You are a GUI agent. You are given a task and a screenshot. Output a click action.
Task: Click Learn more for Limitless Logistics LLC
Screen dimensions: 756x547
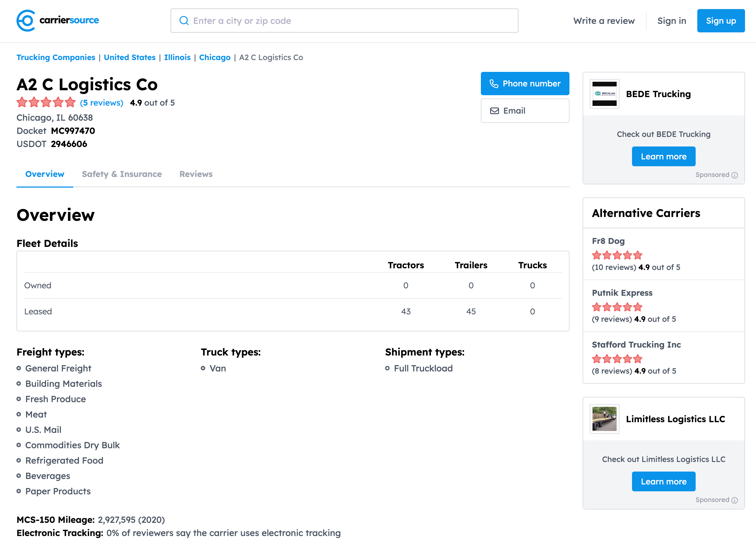pyautogui.click(x=663, y=482)
